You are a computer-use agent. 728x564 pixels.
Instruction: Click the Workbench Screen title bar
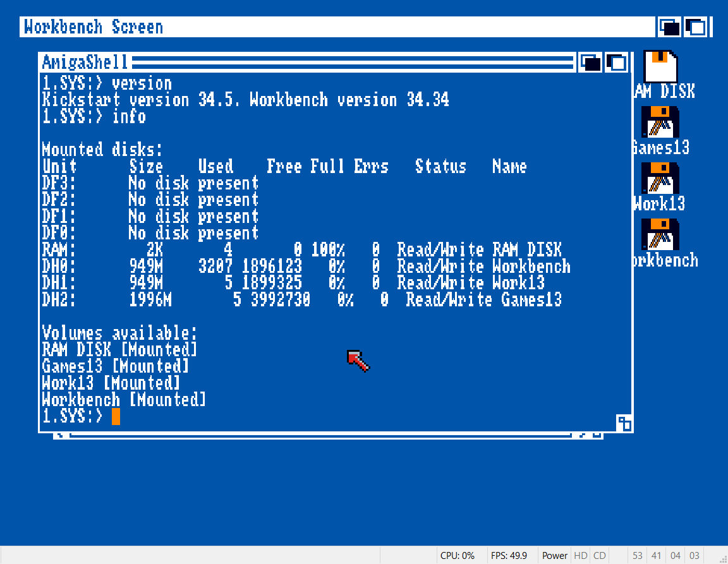[338, 27]
